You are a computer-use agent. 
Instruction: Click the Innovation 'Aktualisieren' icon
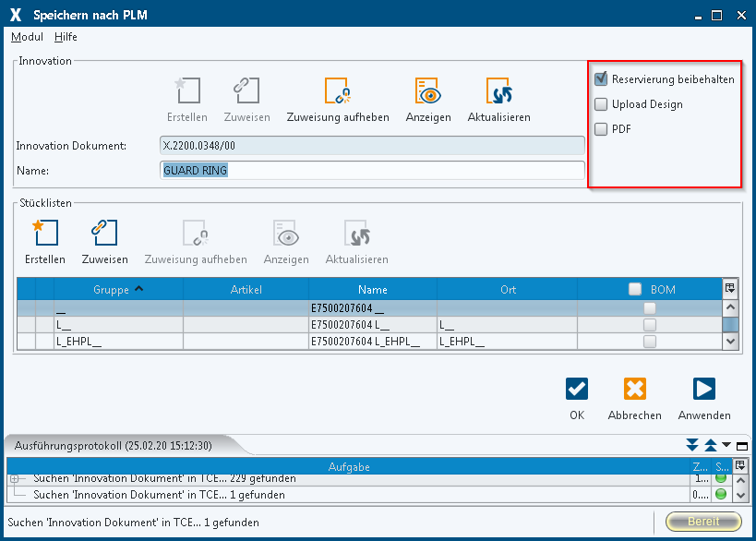[x=498, y=90]
